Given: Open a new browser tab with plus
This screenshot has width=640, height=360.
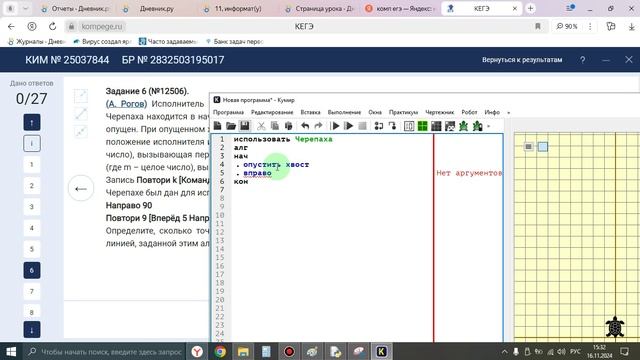Looking at the screenshot, I should (x=530, y=8).
